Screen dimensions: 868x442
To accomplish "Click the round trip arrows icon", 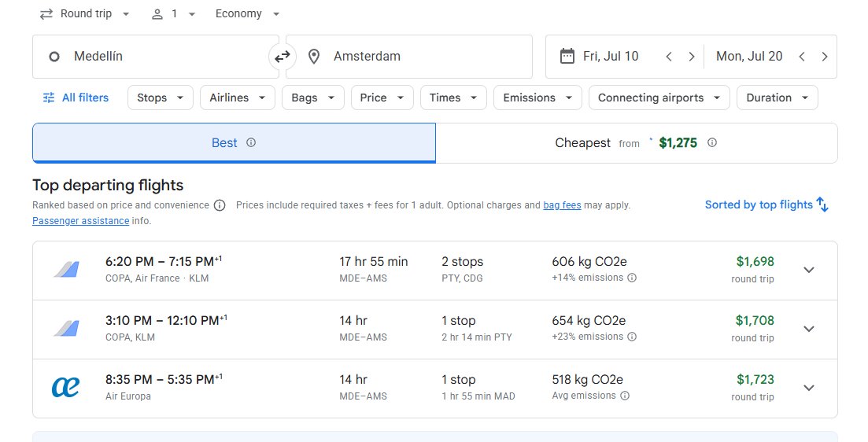I will coord(46,14).
